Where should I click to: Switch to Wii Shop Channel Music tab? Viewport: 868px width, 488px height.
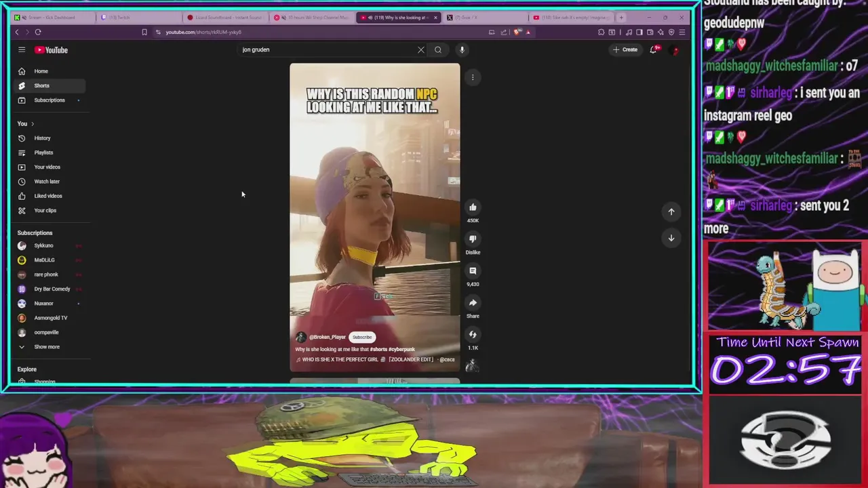312,18
